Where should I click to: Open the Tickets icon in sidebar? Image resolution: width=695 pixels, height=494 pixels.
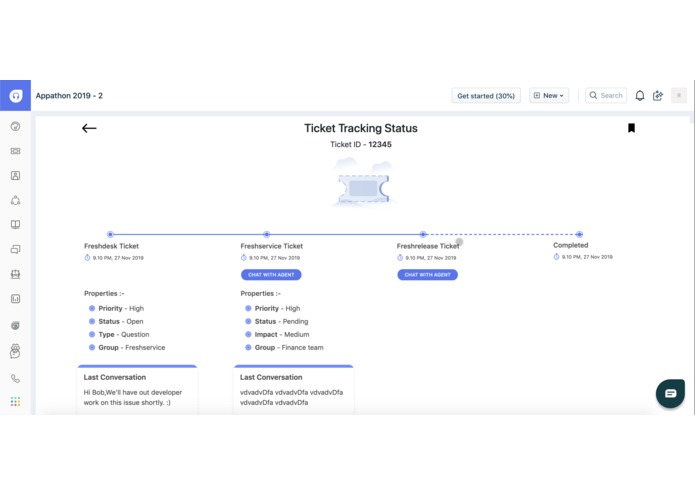tap(16, 151)
